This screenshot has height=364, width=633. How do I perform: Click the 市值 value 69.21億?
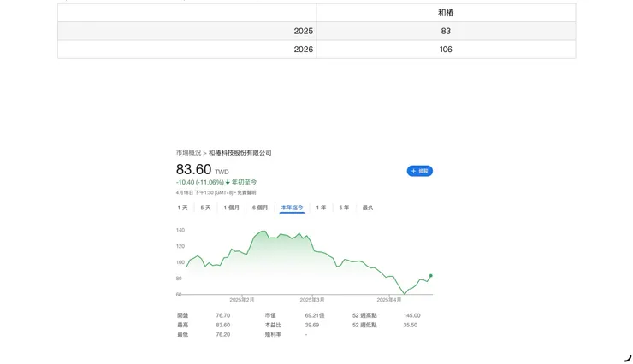(315, 315)
